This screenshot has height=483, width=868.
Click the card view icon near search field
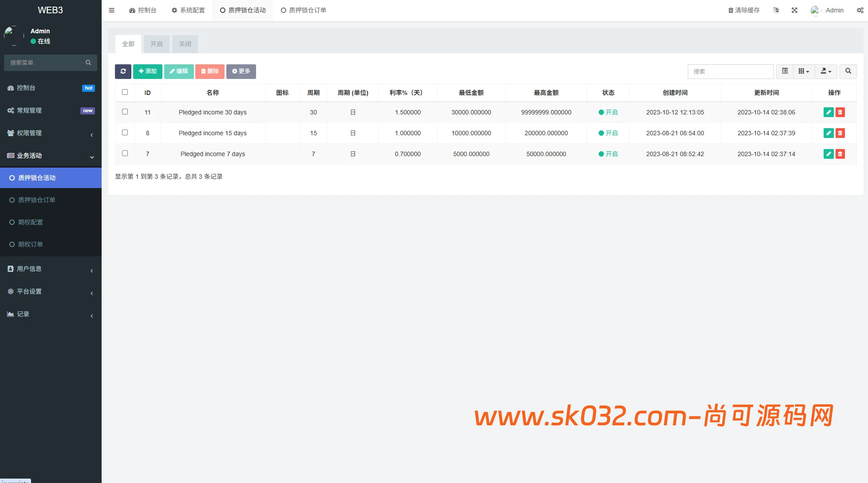pyautogui.click(x=785, y=71)
